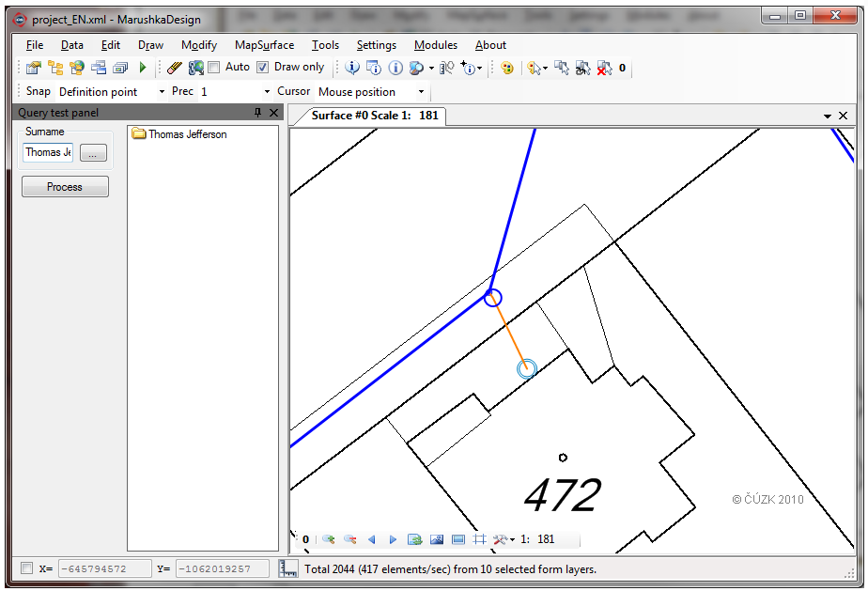Click the green play run button

click(143, 68)
